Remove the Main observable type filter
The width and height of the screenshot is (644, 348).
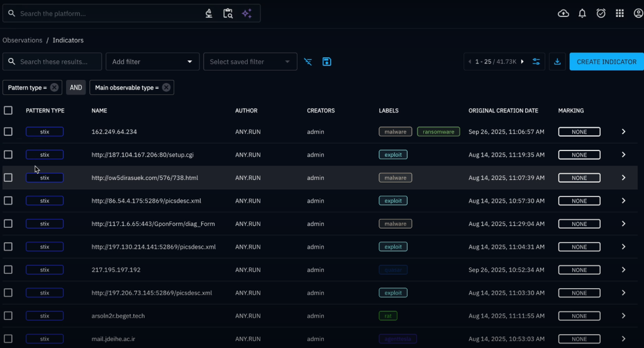166,87
